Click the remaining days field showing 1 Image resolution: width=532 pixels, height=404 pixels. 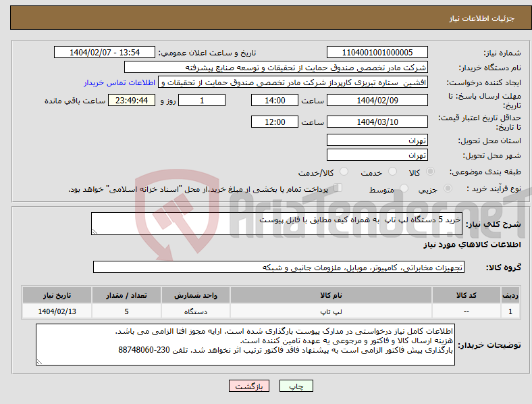pos(202,100)
